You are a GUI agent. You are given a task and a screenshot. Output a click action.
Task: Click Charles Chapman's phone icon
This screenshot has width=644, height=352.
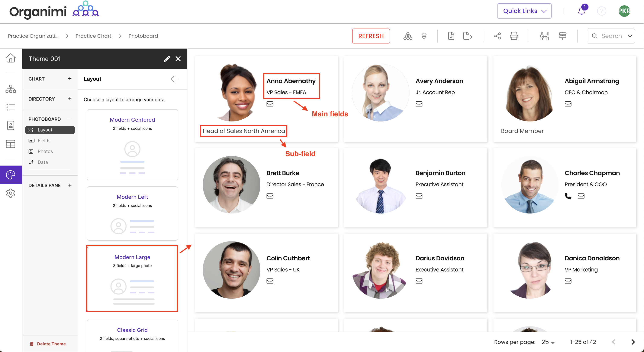[568, 196]
